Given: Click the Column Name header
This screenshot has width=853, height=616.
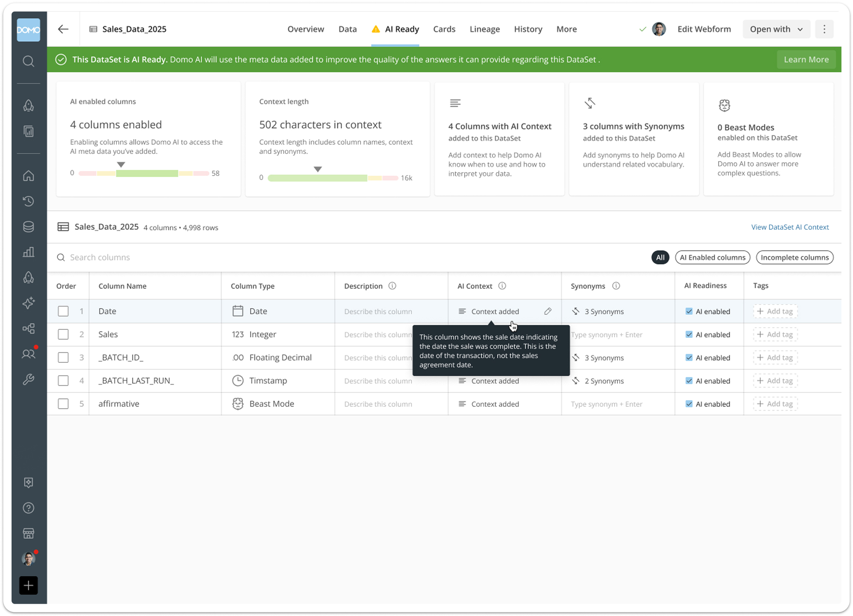Looking at the screenshot, I should pyautogui.click(x=122, y=286).
